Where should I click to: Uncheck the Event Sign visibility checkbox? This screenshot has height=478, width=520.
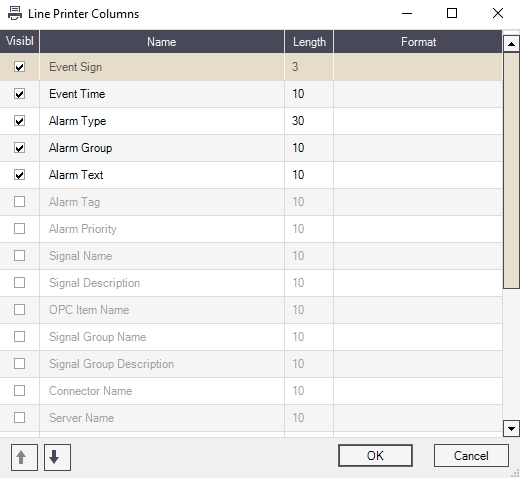(19, 67)
